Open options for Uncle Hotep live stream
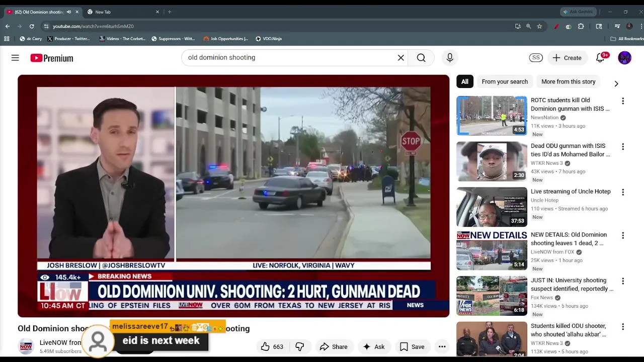 (623, 192)
